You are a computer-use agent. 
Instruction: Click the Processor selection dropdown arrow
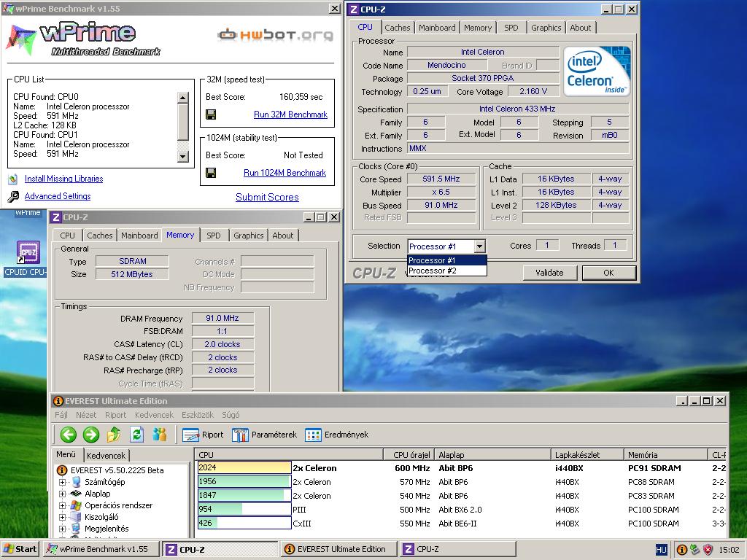pos(480,246)
